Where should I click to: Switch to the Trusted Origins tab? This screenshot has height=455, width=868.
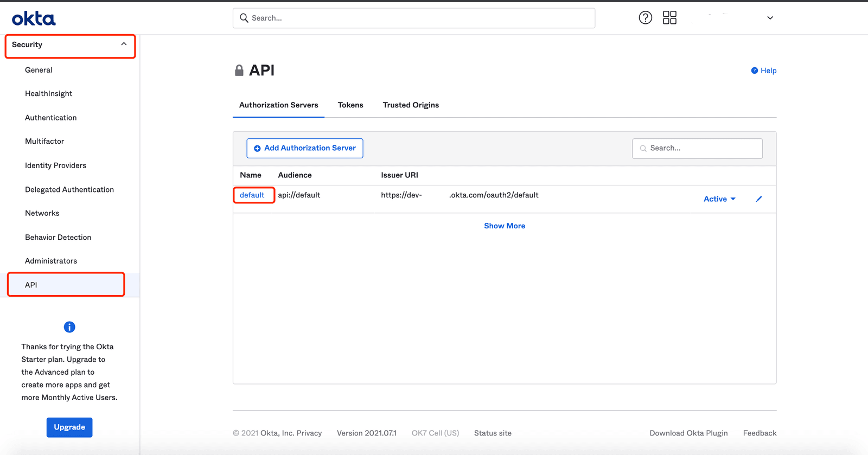411,105
